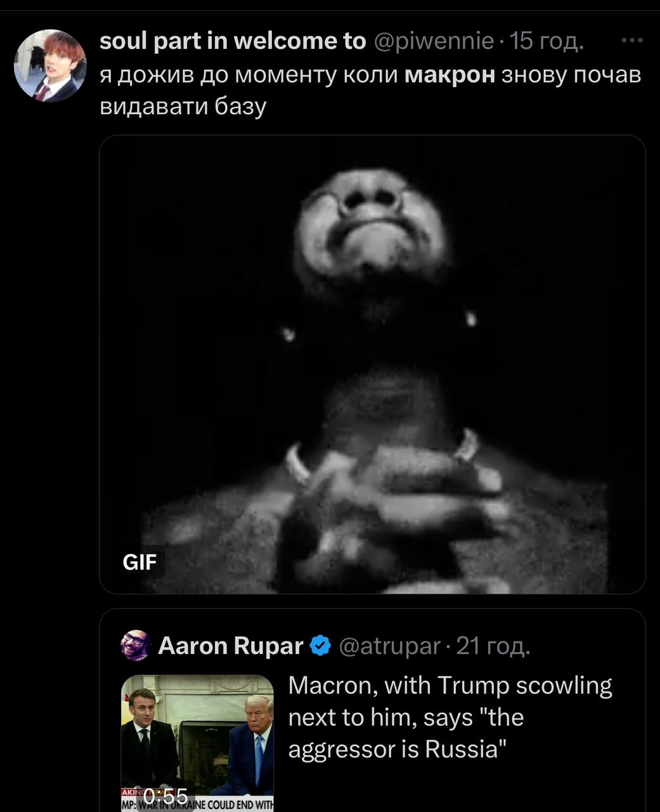
Task: Click the "15 год." tweet timestamp
Action: click(547, 41)
